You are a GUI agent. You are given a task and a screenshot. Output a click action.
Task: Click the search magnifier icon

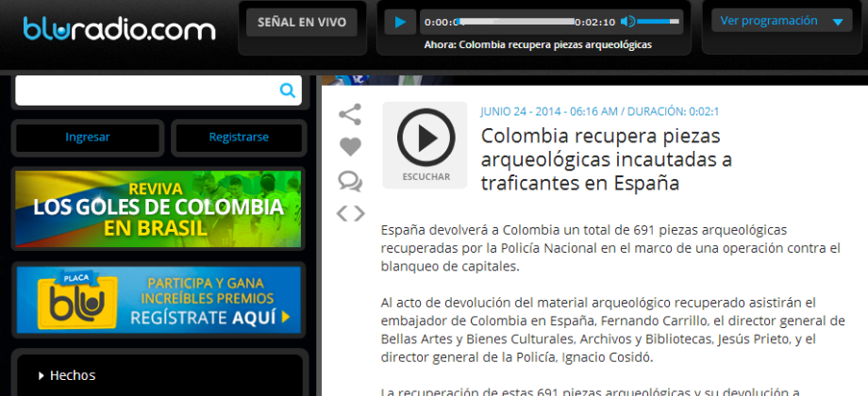coord(288,91)
